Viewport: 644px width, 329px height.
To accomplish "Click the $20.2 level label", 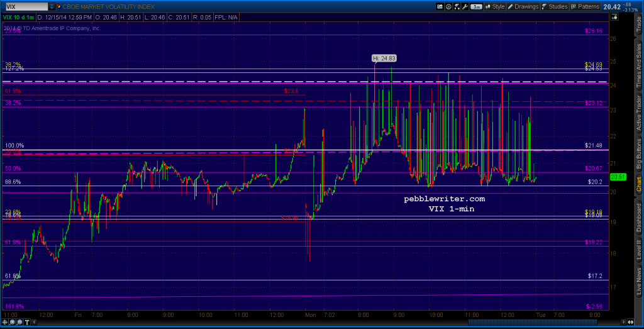I will [x=595, y=182].
